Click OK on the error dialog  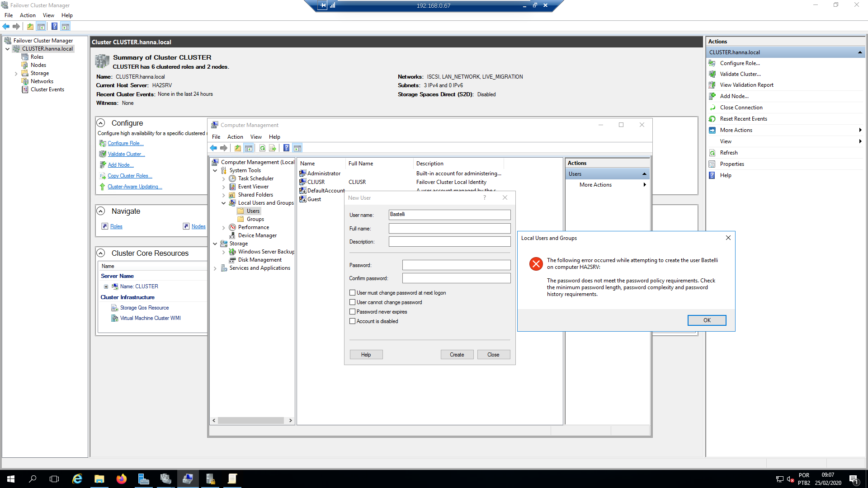707,320
